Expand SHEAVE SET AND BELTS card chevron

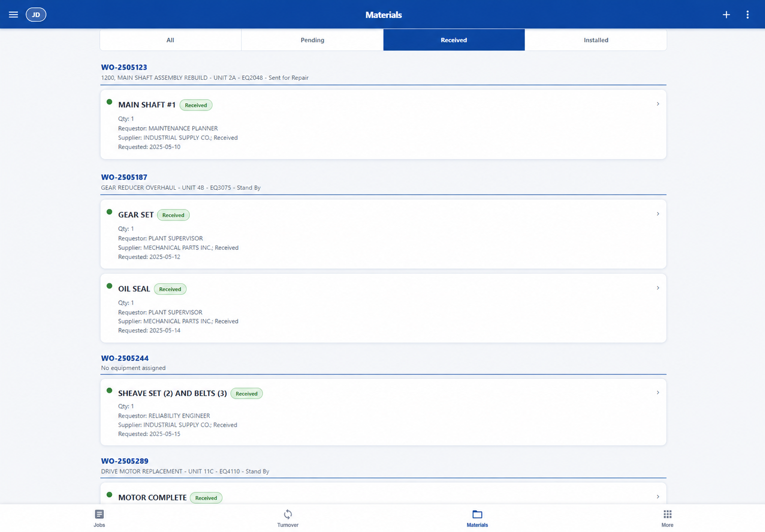pos(658,392)
